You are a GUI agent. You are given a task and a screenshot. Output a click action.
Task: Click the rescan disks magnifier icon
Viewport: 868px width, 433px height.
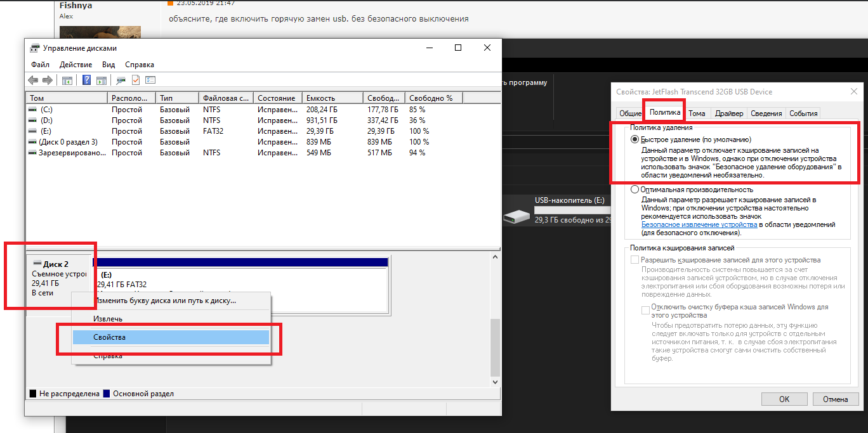(x=121, y=81)
